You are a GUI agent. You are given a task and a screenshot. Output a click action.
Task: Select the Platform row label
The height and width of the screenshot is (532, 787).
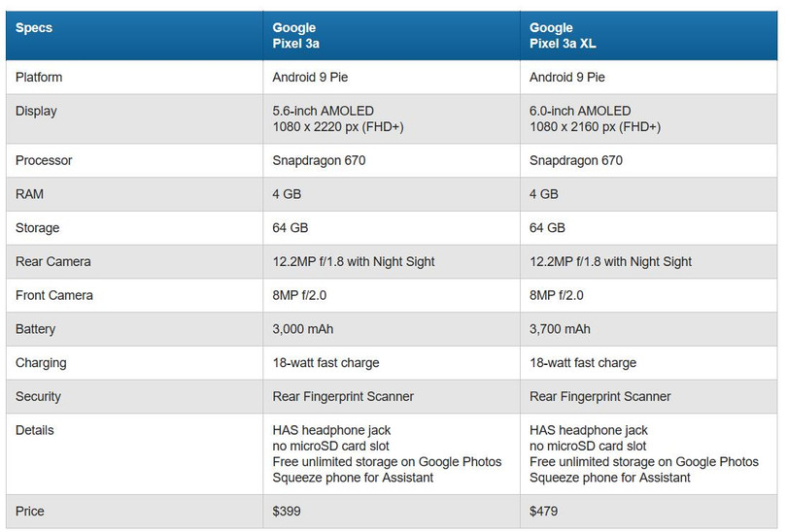(x=39, y=78)
